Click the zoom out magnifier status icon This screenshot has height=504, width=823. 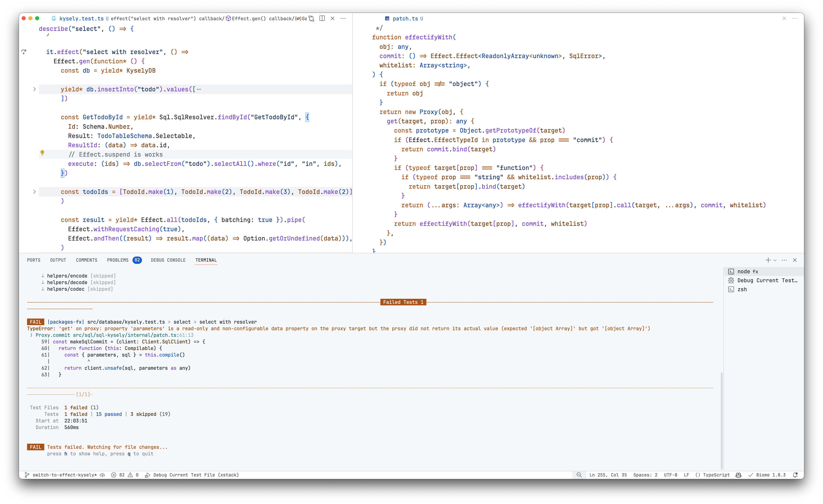[579, 475]
